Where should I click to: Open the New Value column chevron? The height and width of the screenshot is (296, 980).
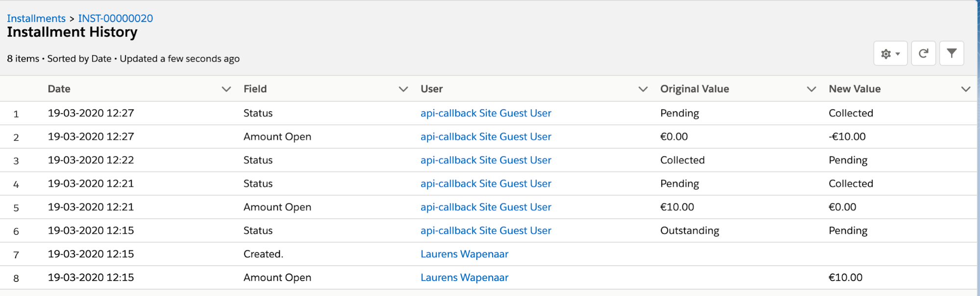click(x=965, y=89)
